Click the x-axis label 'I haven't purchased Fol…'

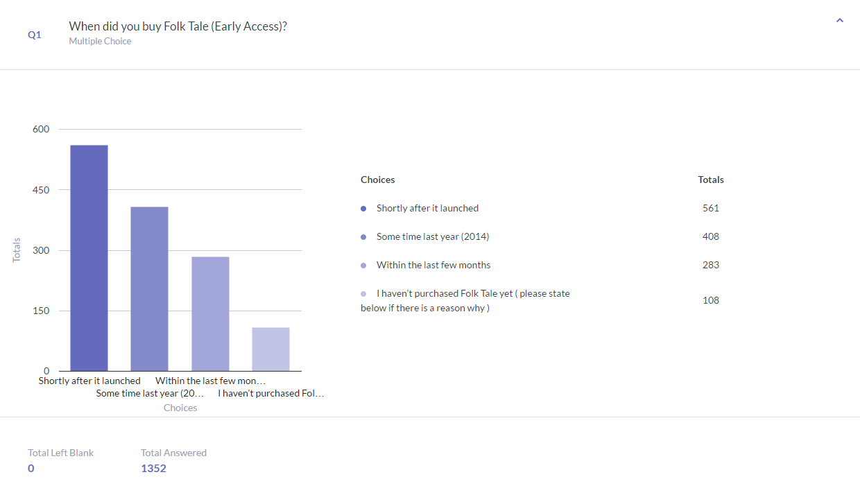pos(271,394)
